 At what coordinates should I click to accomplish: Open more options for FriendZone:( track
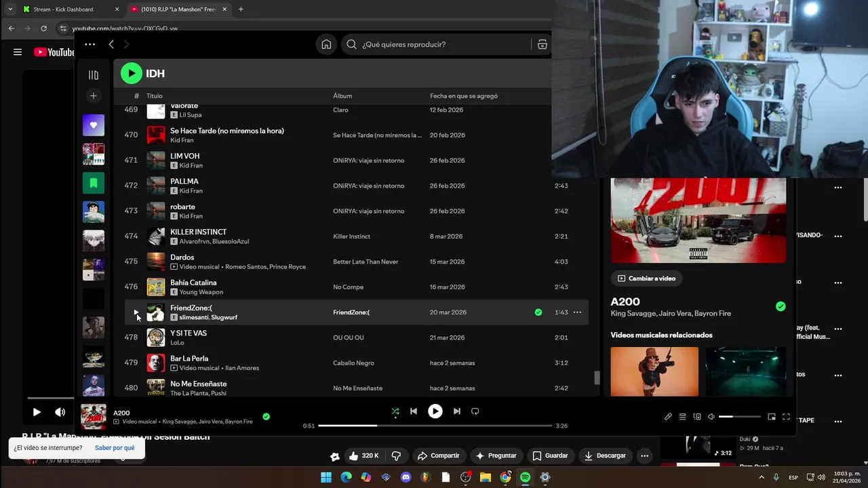coord(577,312)
